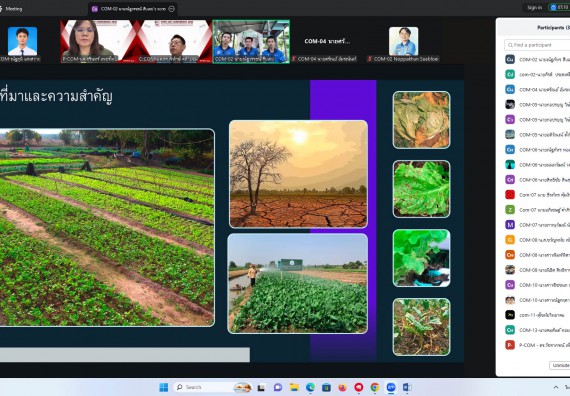
Task: Select the COM-02 Noppakhan video tile
Action: pyautogui.click(x=403, y=41)
